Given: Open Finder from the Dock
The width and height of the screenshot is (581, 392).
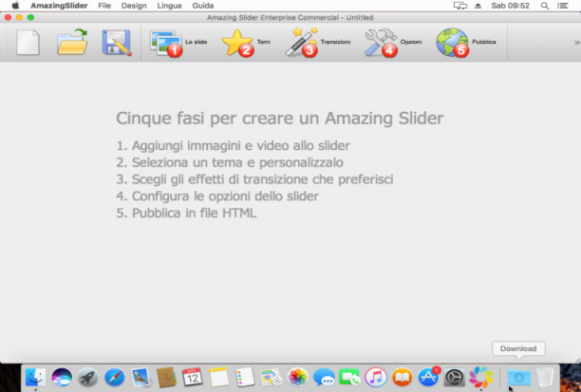Looking at the screenshot, I should pyautogui.click(x=35, y=378).
